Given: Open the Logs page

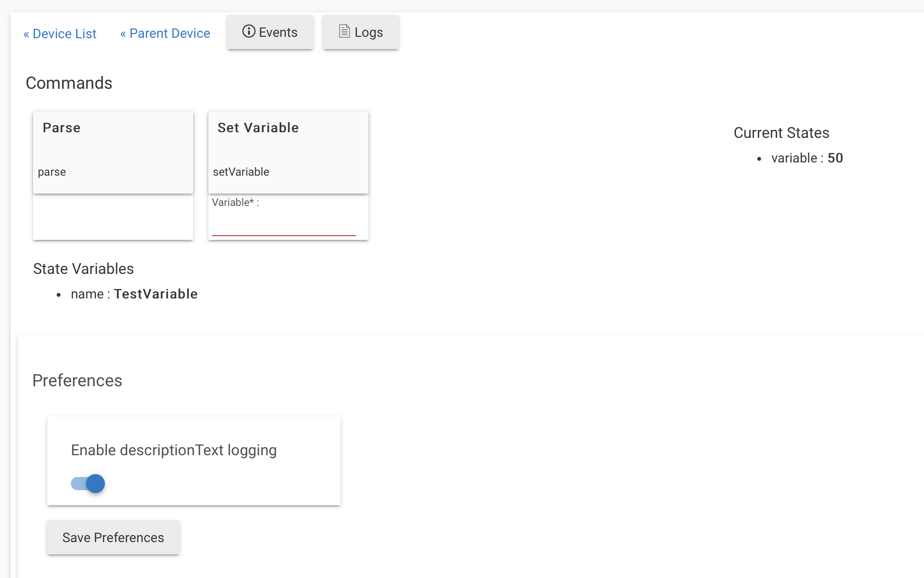Looking at the screenshot, I should 361,32.
